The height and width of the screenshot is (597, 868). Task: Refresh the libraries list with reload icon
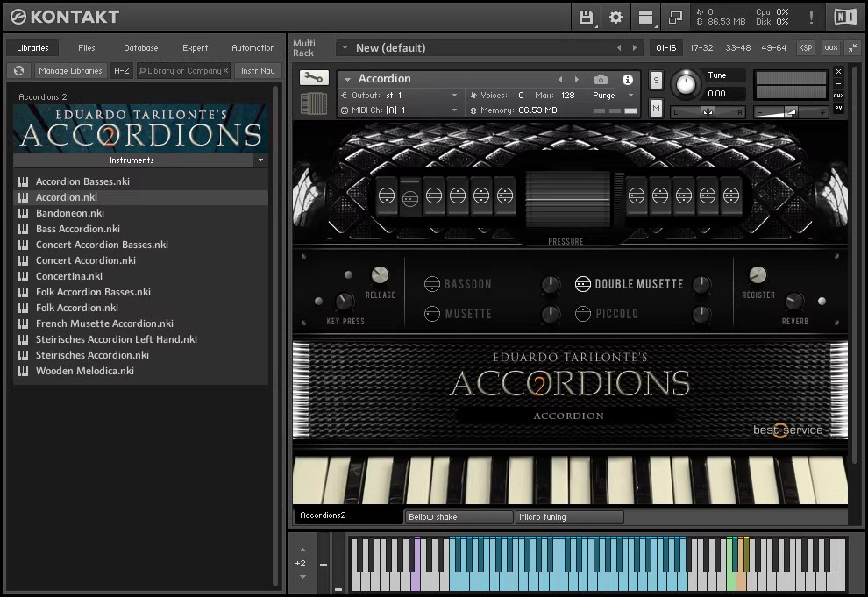tap(18, 71)
